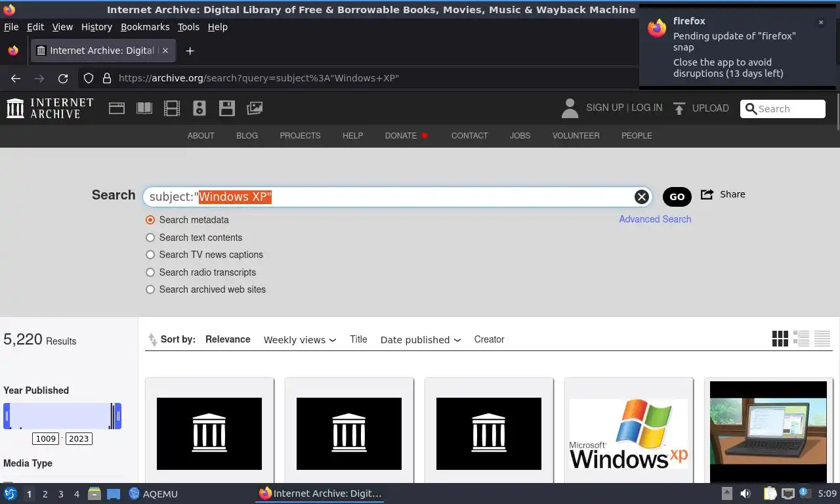Open the taskbar file manager icon
Screen dimensions: 840x504
point(94,493)
